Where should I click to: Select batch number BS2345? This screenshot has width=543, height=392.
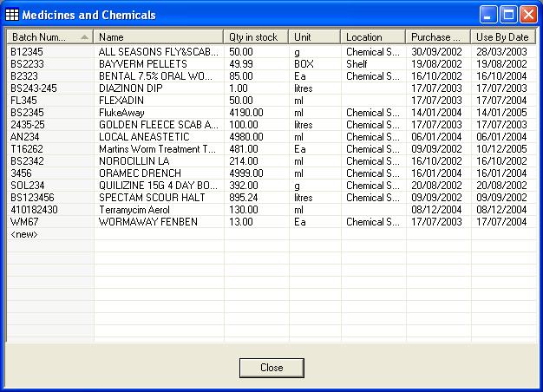[50, 113]
